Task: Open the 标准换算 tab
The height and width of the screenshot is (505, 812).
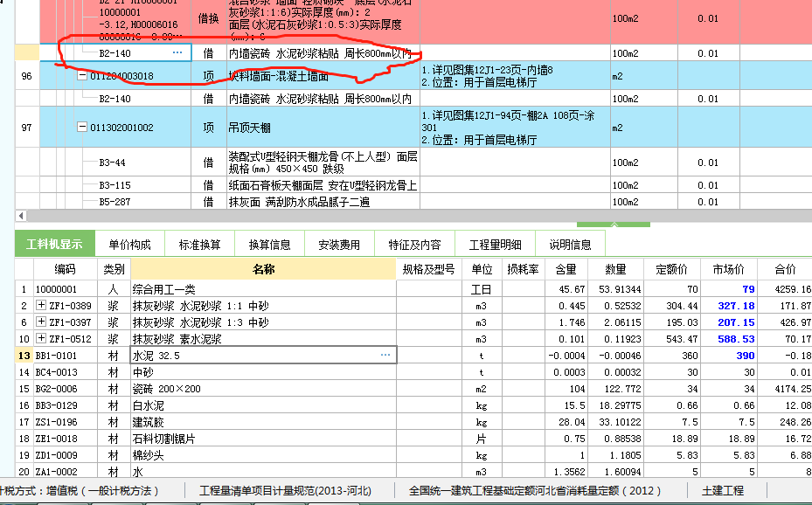Action: [199, 245]
